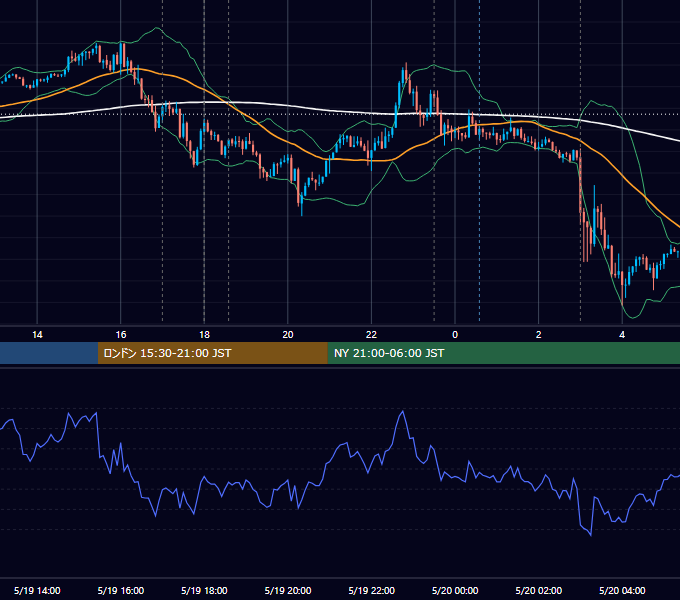This screenshot has height=600, width=680.
Task: Click the 14 hour label on price chart axis
Action: click(x=37, y=335)
